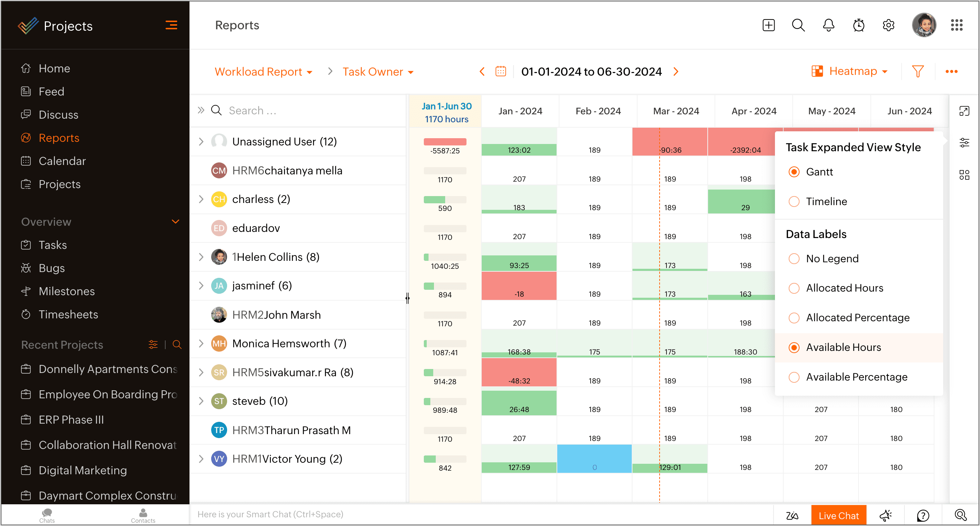Image resolution: width=980 pixels, height=526 pixels.
Task: Open the ERP Phase III project
Action: (x=71, y=419)
